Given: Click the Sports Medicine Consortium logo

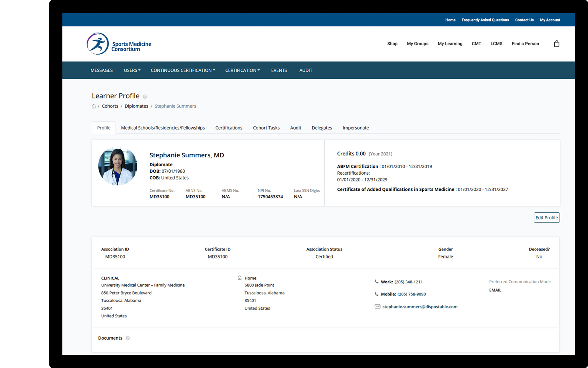Looking at the screenshot, I should pos(119,44).
